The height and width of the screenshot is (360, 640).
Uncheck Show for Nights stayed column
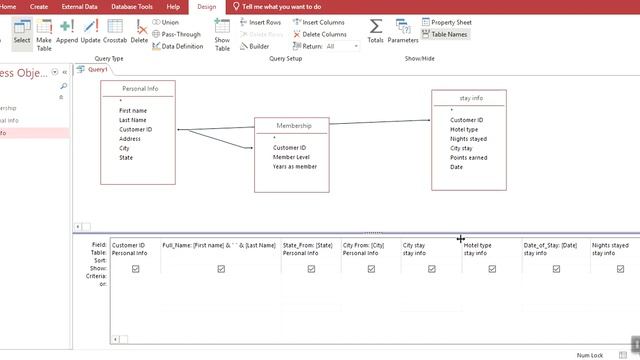(620, 269)
